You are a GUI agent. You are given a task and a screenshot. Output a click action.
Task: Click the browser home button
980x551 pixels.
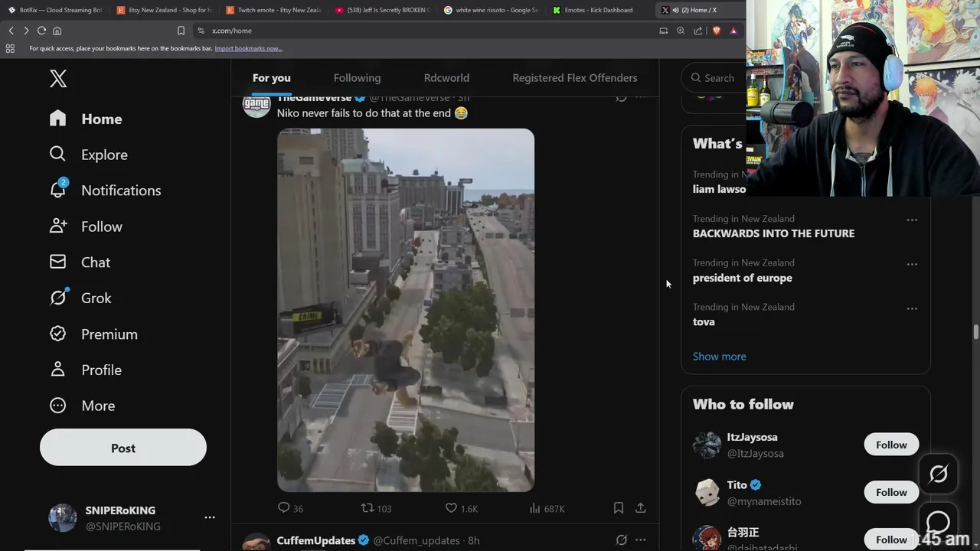tap(57, 31)
